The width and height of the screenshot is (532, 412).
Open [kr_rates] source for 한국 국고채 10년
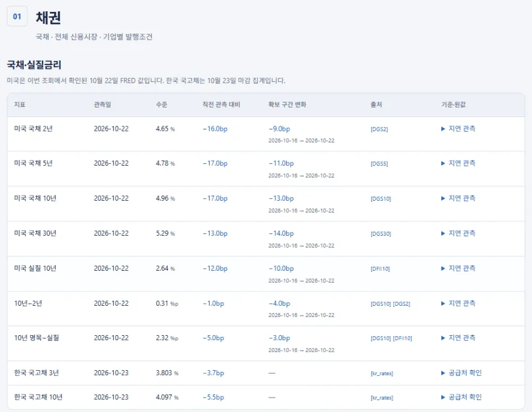coord(382,398)
